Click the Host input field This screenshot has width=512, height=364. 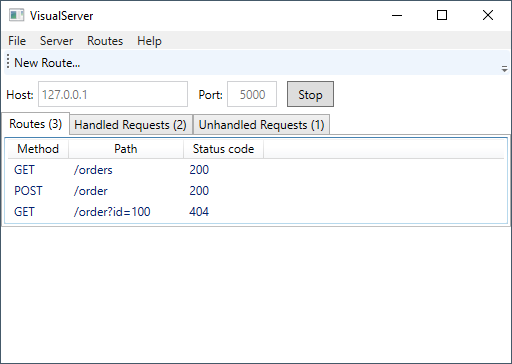tap(113, 94)
